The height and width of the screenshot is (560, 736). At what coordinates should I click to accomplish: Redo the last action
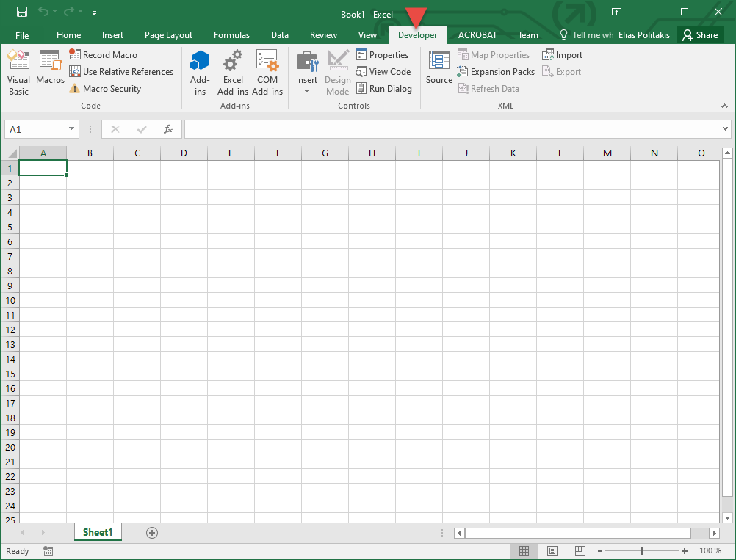coord(69,12)
